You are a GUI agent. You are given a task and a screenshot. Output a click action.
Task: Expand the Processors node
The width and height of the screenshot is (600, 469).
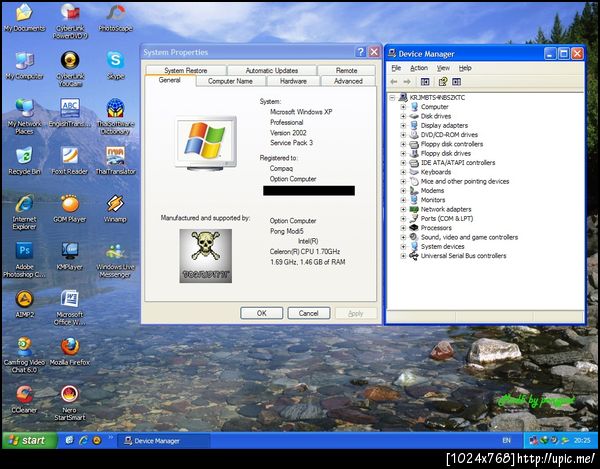403,228
